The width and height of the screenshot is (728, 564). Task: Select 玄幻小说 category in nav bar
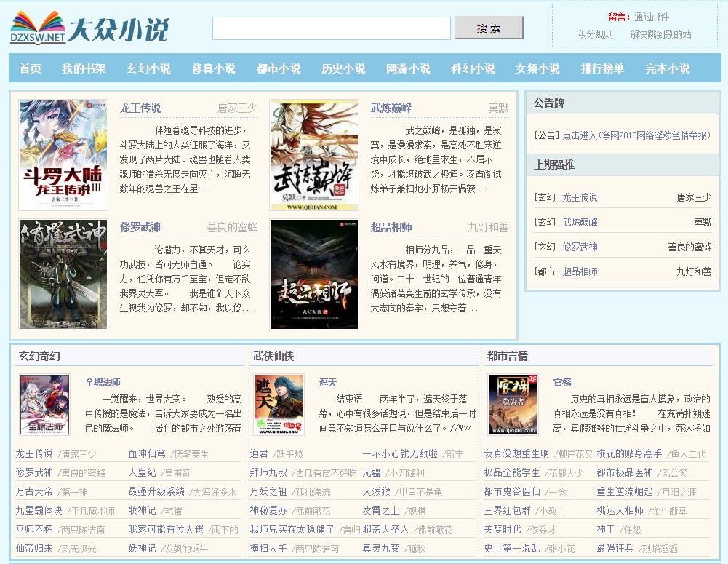[x=148, y=68]
